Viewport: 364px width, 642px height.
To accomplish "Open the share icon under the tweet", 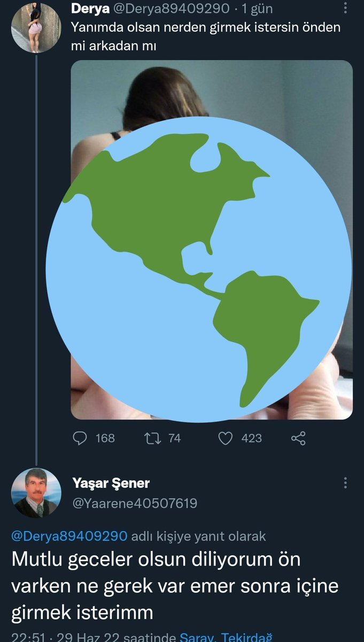I will (x=298, y=439).
